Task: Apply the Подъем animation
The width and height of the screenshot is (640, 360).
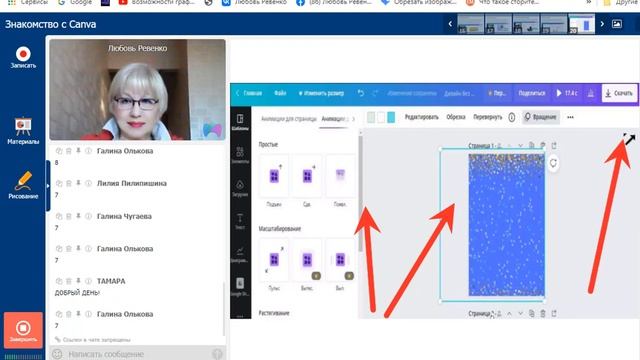Action: pyautogui.click(x=274, y=180)
